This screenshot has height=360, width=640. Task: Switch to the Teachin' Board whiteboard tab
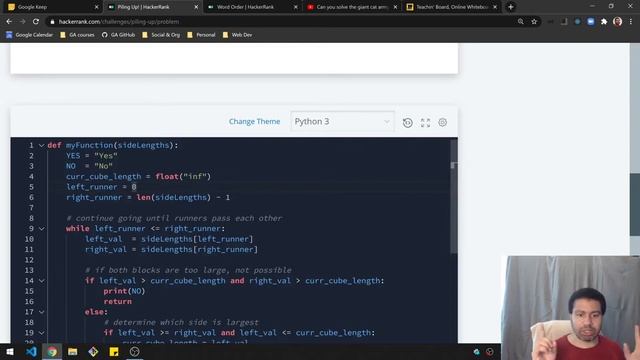click(451, 7)
